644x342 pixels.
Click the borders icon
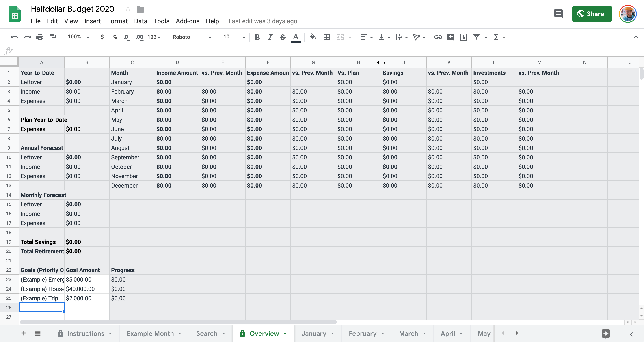pos(326,37)
